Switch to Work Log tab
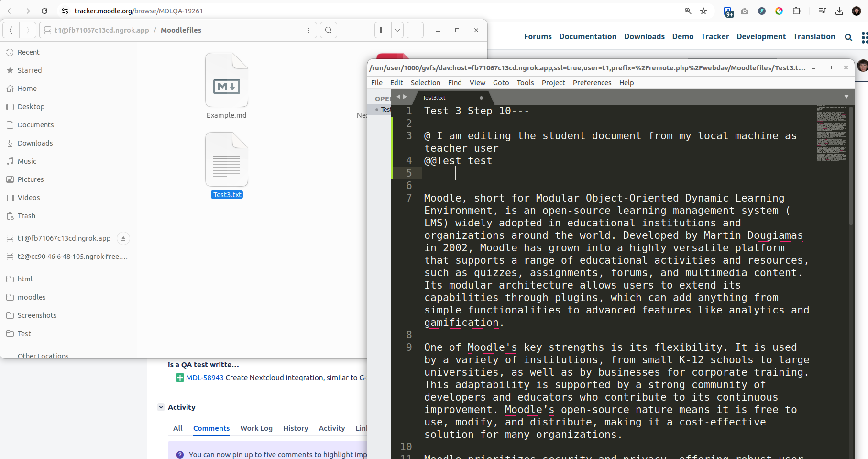 pyautogui.click(x=256, y=428)
